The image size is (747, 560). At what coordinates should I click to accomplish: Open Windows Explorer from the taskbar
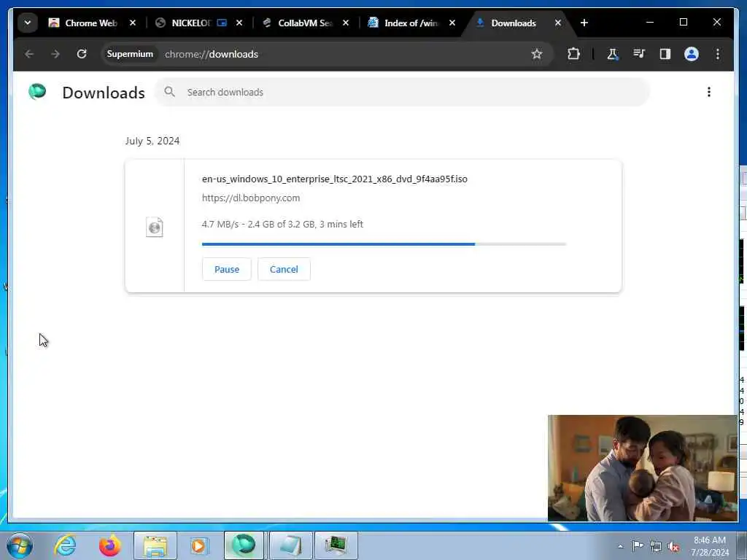click(155, 545)
